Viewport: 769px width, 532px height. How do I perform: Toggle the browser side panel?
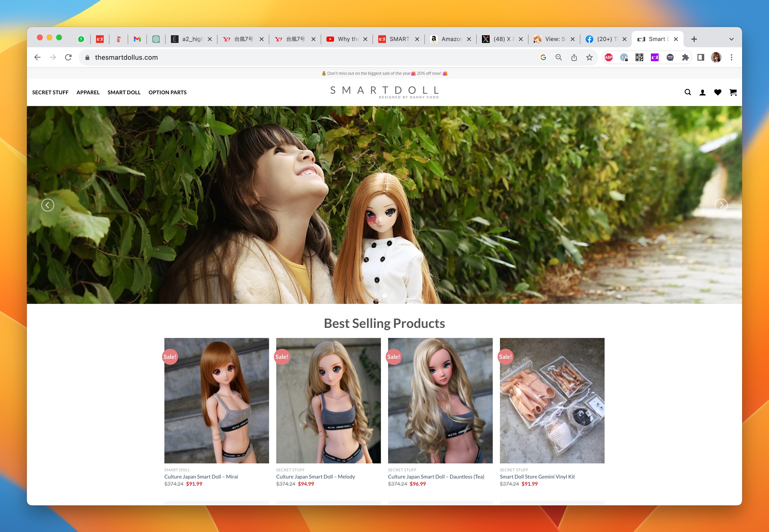701,57
